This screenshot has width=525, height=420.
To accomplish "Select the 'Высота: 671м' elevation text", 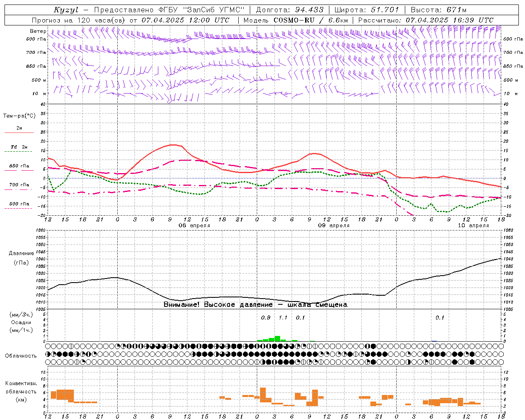I will click(x=438, y=10).
